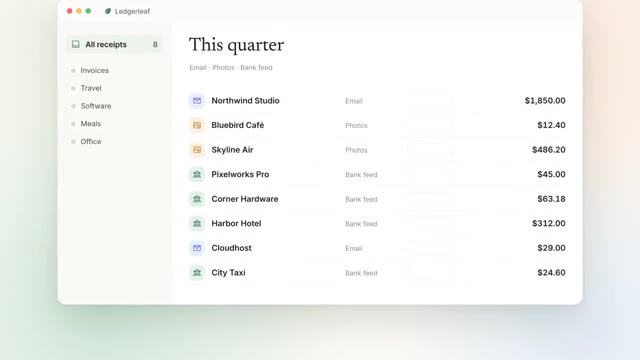Viewport: 640px width, 360px height.
Task: Click the $12.40 amount
Action: coord(551,125)
